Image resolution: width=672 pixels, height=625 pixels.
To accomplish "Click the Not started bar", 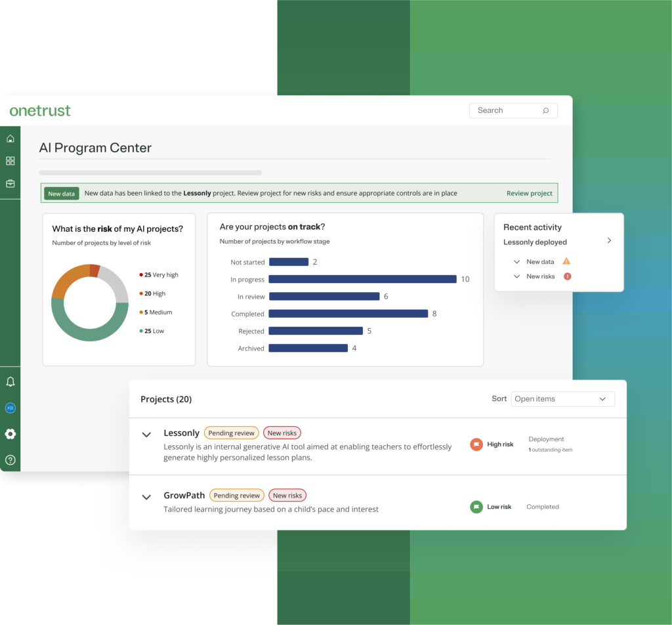I will point(289,262).
